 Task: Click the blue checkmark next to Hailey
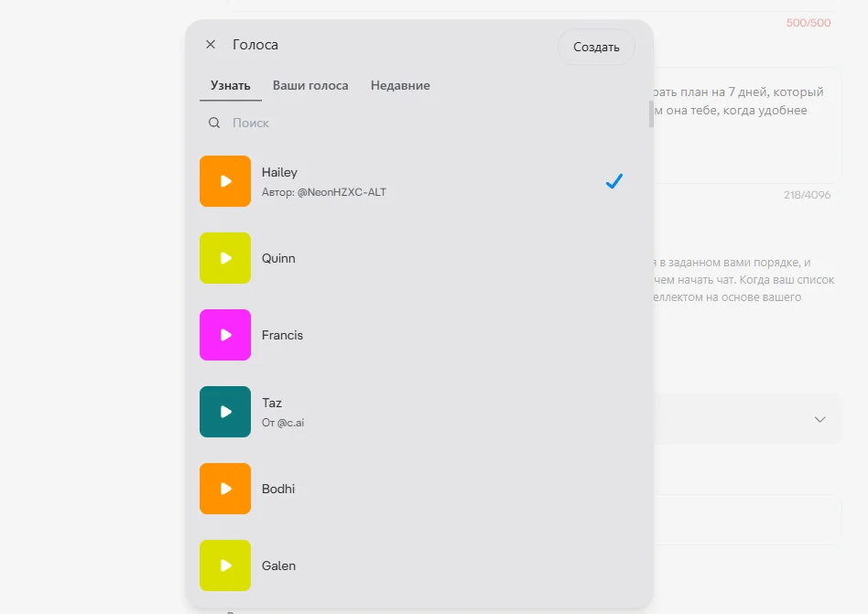tap(613, 181)
